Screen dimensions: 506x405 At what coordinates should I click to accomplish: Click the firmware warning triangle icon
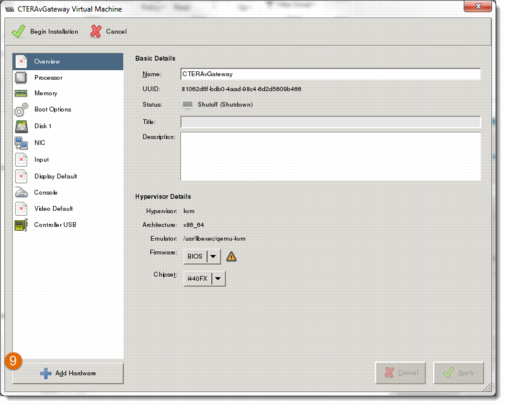click(231, 257)
